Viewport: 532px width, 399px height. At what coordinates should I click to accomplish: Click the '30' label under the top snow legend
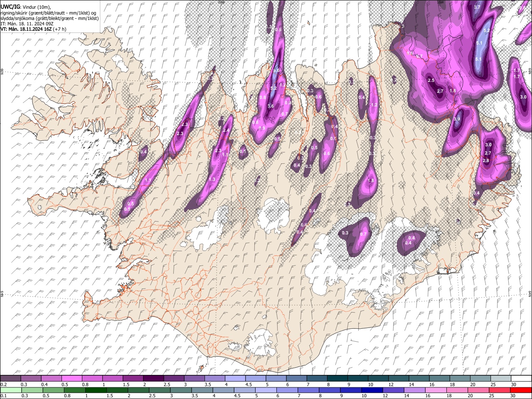[514, 384]
